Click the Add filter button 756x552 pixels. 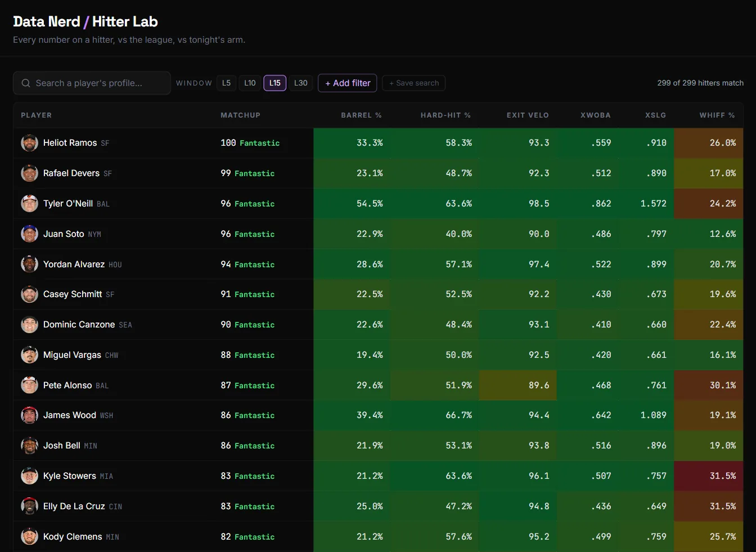(x=348, y=83)
